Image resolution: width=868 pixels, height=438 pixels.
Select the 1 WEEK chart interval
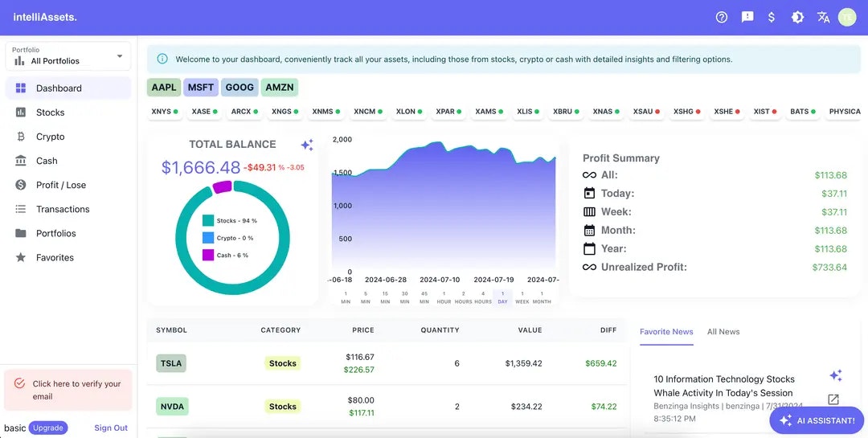point(522,297)
